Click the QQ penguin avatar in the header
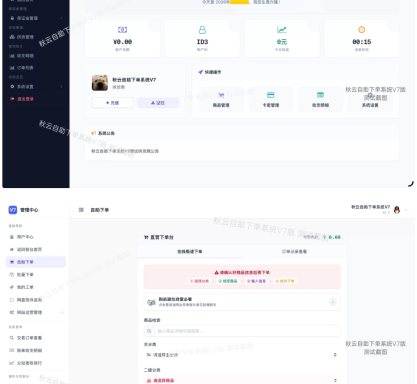 coord(397,210)
